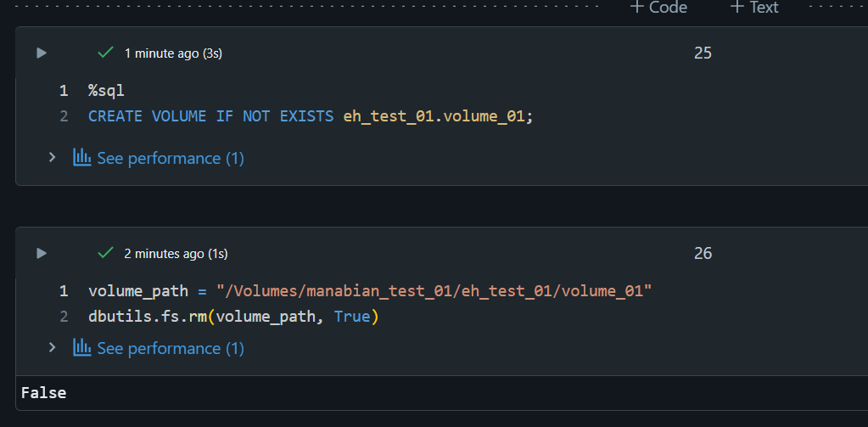This screenshot has width=868, height=427.
Task: Click line number 2 in dbutils cell
Action: [x=64, y=317]
